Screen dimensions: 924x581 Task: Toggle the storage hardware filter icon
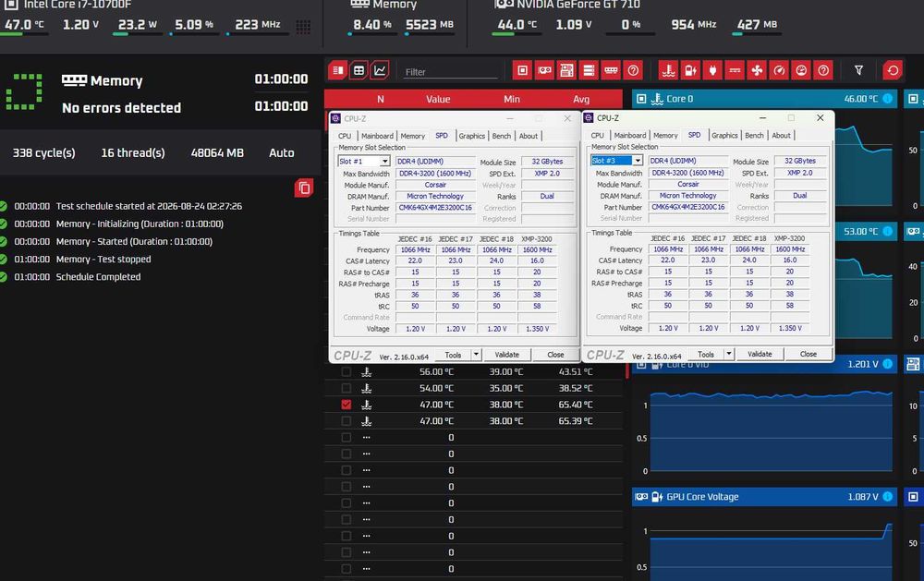click(589, 71)
